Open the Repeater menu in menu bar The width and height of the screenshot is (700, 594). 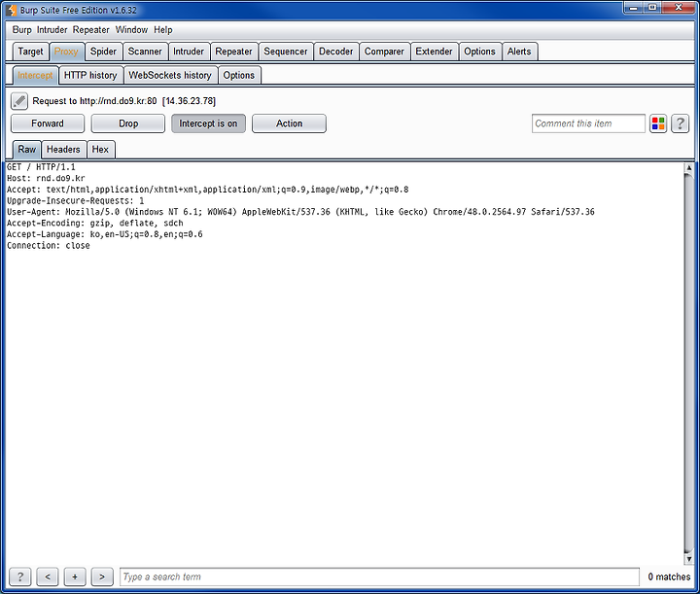(x=91, y=30)
